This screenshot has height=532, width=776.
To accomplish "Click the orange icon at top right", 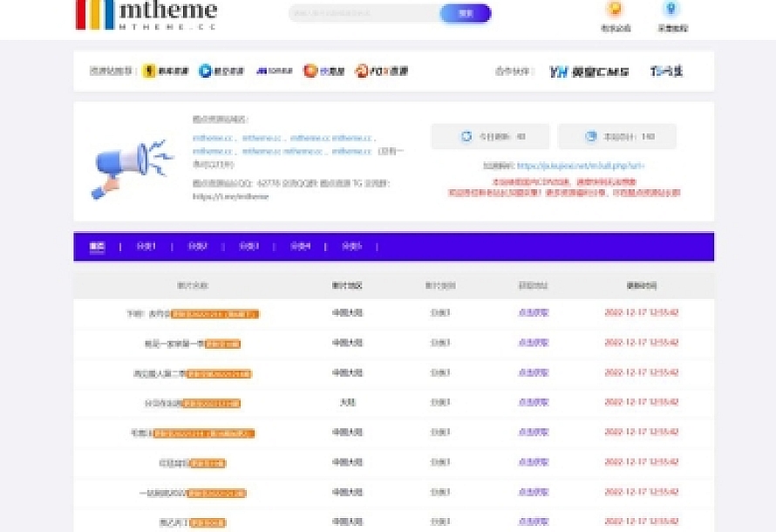I will [x=615, y=10].
